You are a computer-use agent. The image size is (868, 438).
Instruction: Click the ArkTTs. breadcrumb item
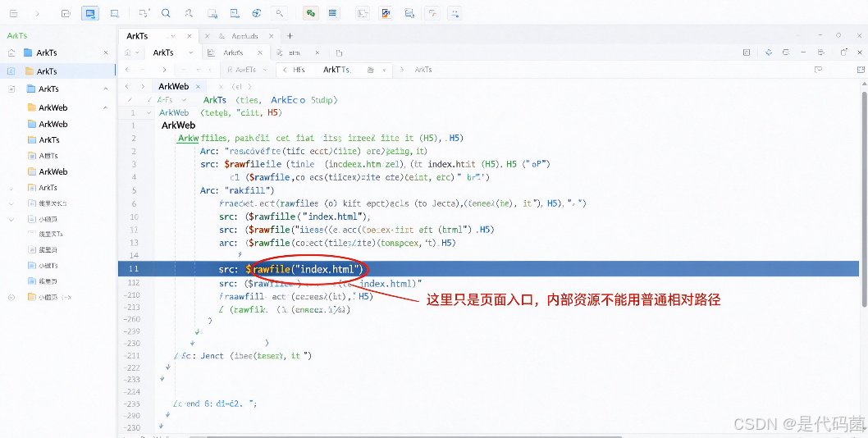[x=336, y=70]
